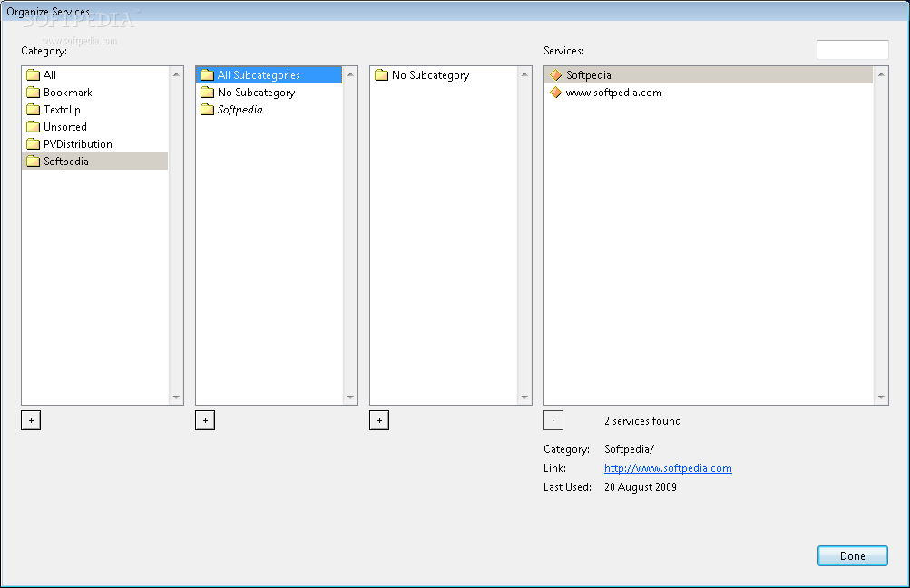Screen dimensions: 910x588
Task: Click down arrow of third column scrollbar
Action: [524, 397]
